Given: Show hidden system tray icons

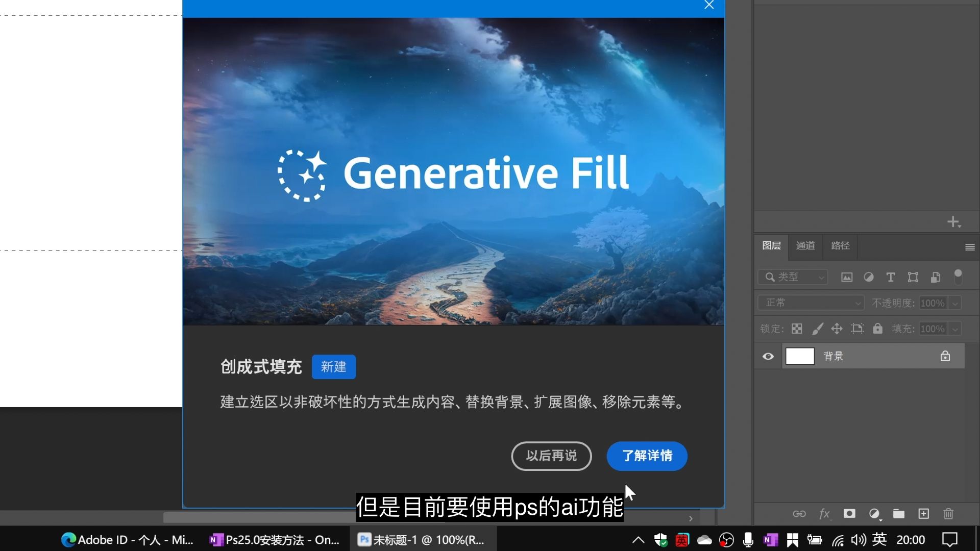Looking at the screenshot, I should point(638,540).
